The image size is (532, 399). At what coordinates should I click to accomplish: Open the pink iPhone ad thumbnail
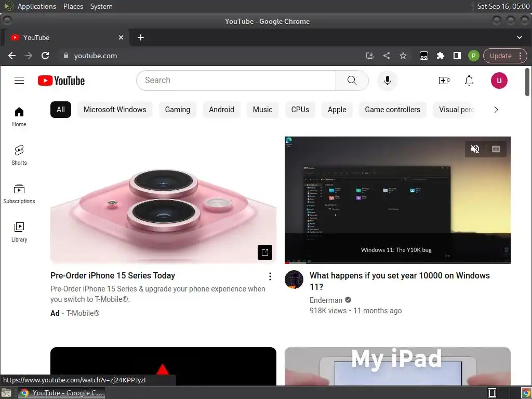click(163, 200)
